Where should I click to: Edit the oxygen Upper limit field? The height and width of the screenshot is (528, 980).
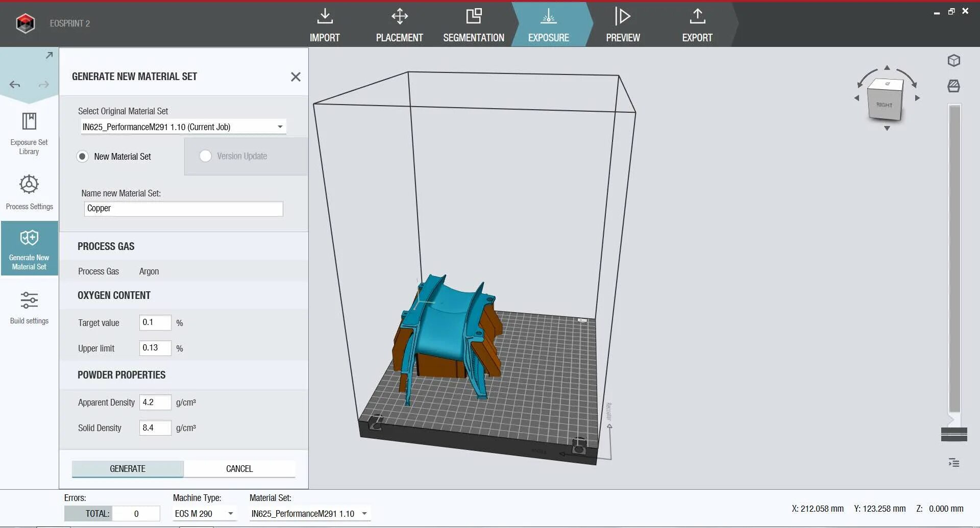pos(155,348)
